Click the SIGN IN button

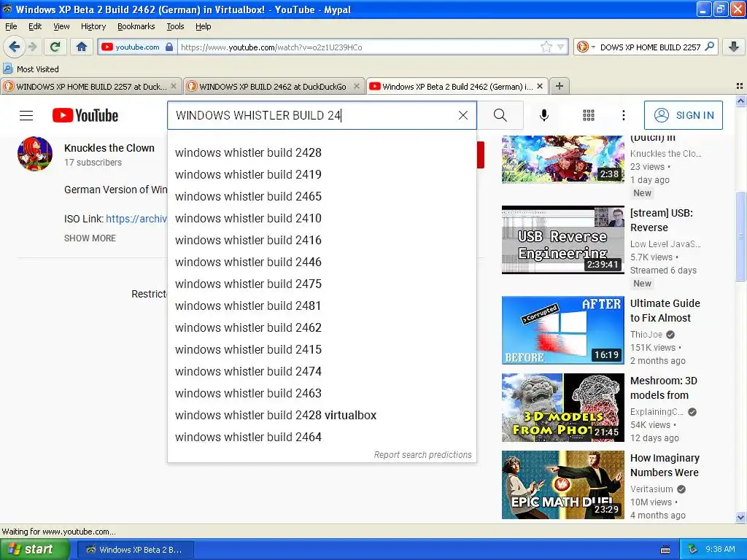[684, 115]
